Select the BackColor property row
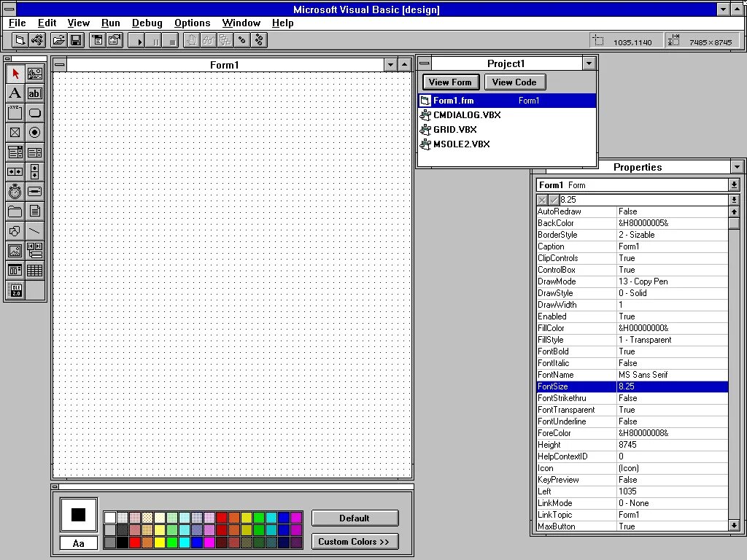Screen dimensions: 747x560 click(632, 223)
